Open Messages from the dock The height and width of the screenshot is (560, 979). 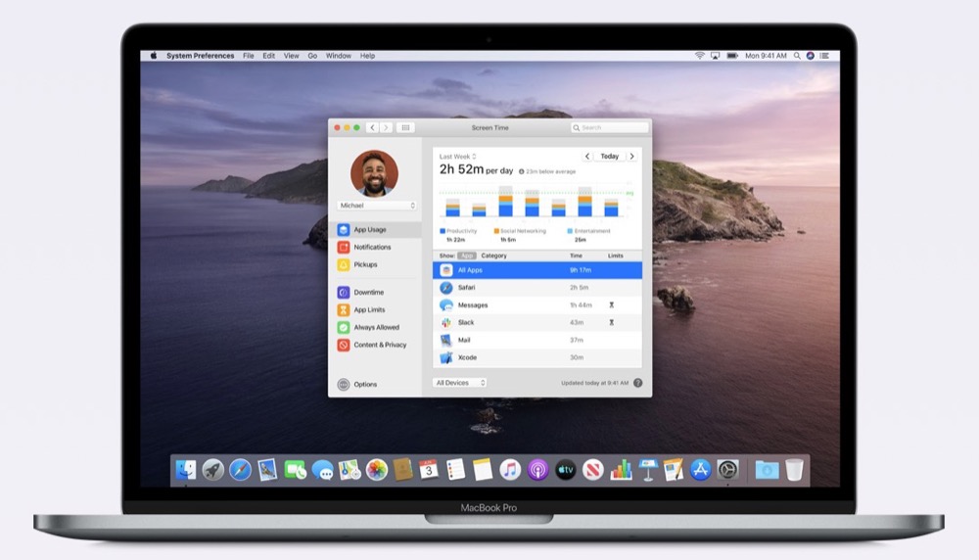[x=322, y=470]
